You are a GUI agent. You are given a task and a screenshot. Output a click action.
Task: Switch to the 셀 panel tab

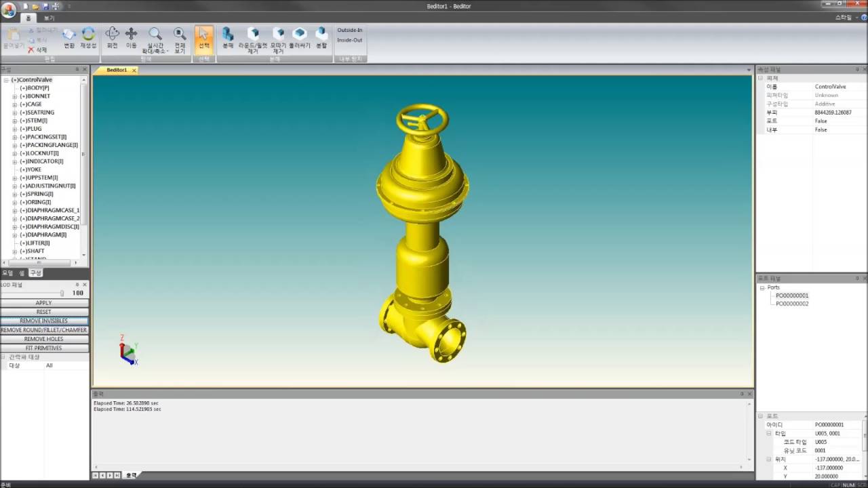(22, 272)
